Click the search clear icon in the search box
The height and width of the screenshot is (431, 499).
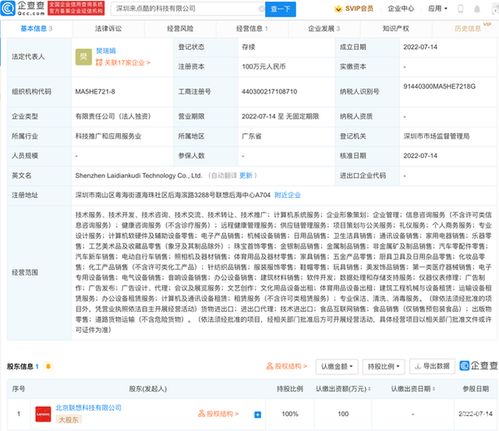(261, 9)
